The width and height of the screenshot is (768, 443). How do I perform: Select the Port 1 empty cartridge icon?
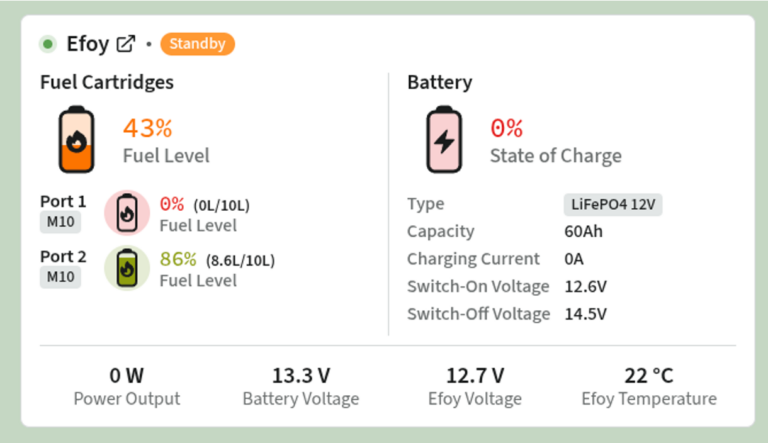127,213
